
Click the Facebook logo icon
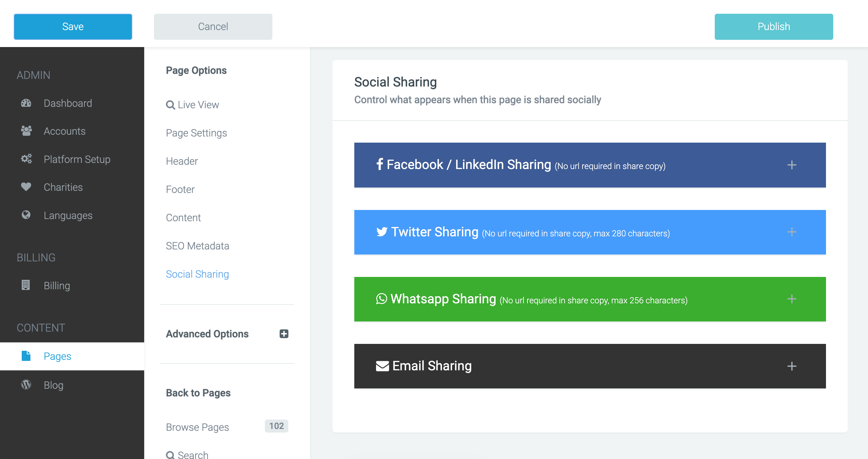[x=380, y=164]
